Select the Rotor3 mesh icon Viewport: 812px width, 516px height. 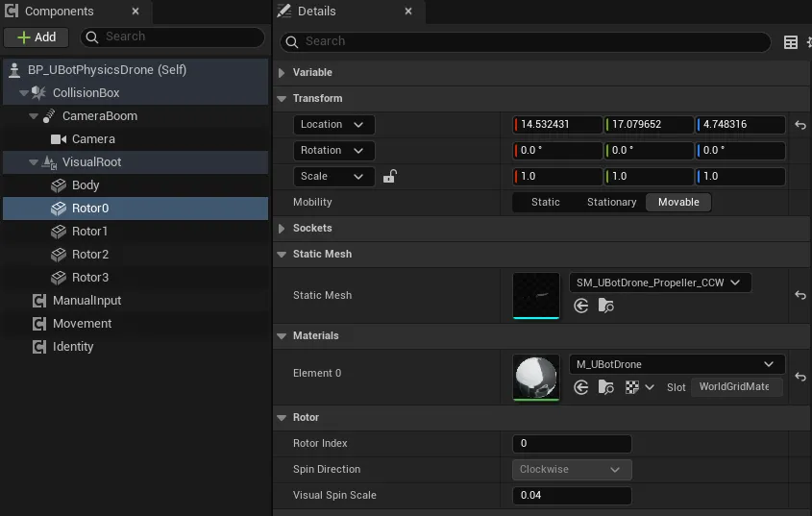point(59,277)
